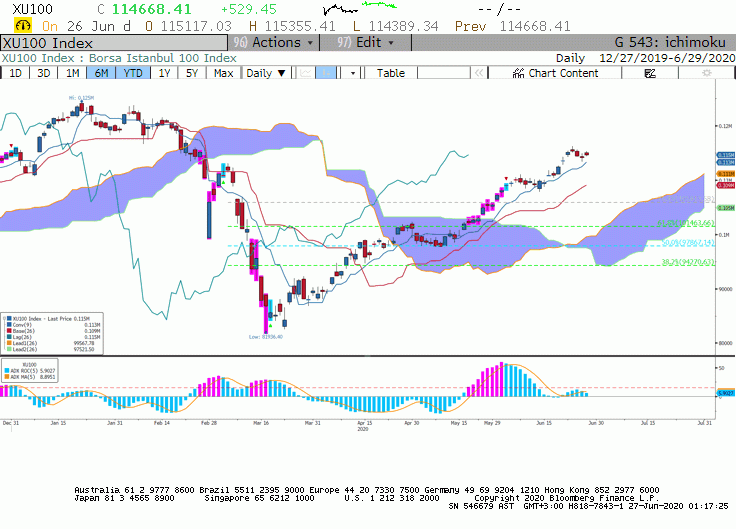The width and height of the screenshot is (736, 529).
Task: Open the Chart Content panel
Action: tap(555, 73)
